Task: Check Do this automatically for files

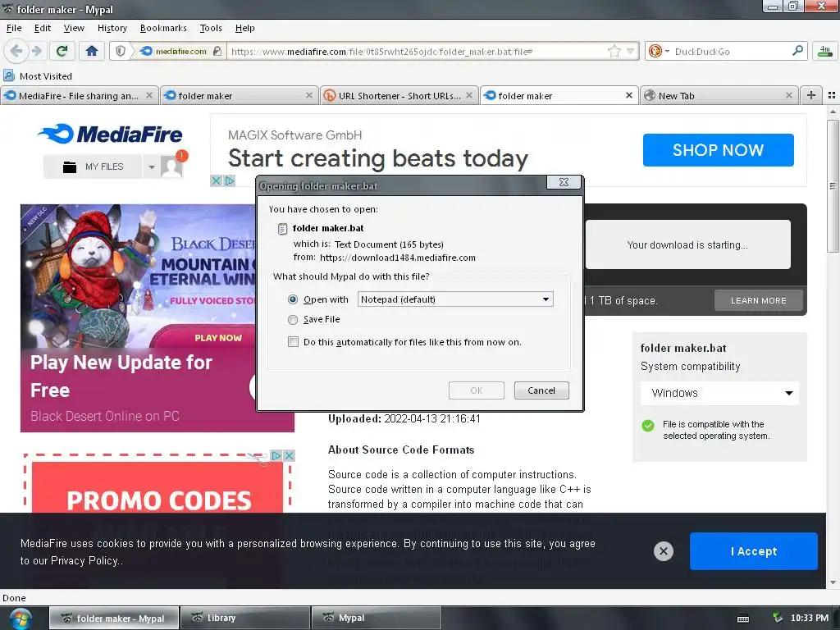Action: [293, 342]
